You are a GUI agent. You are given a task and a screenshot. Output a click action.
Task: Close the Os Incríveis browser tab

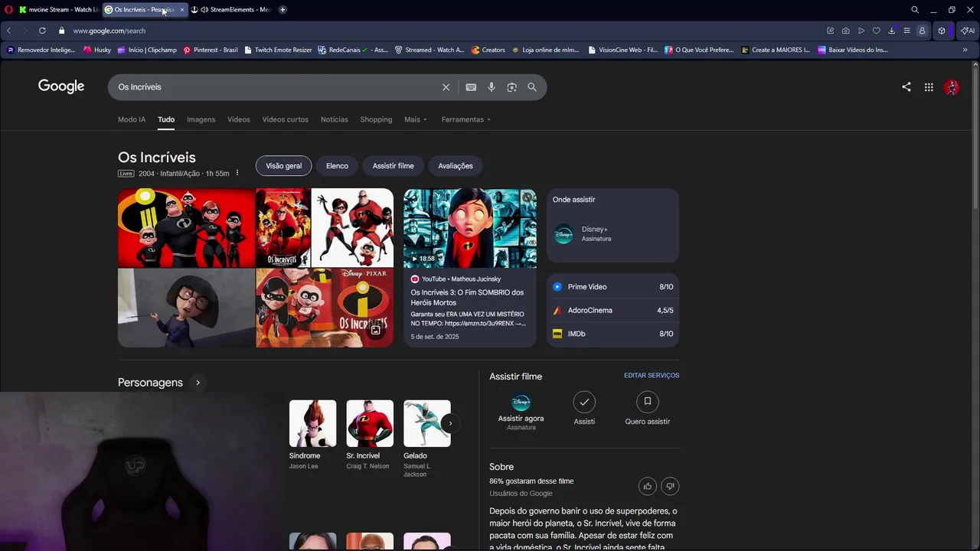181,10
